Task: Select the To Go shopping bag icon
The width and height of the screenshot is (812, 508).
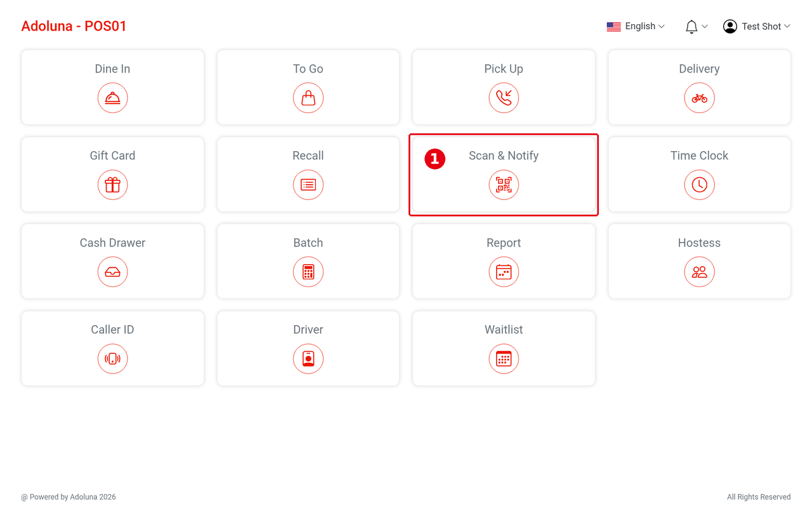Action: coord(308,98)
